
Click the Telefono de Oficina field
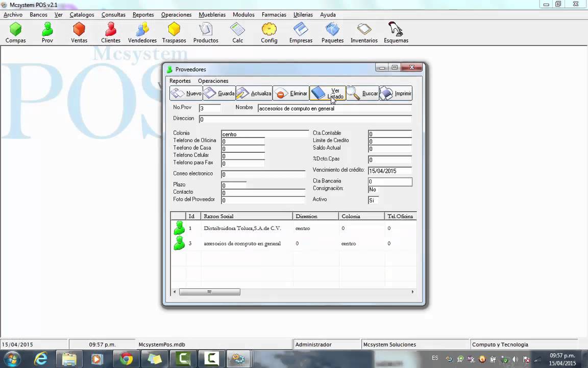pyautogui.click(x=243, y=141)
